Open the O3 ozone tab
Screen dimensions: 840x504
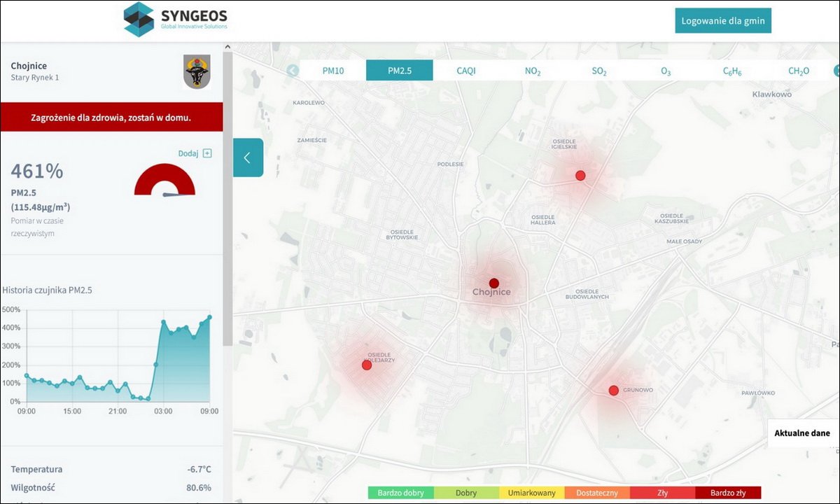tap(666, 71)
